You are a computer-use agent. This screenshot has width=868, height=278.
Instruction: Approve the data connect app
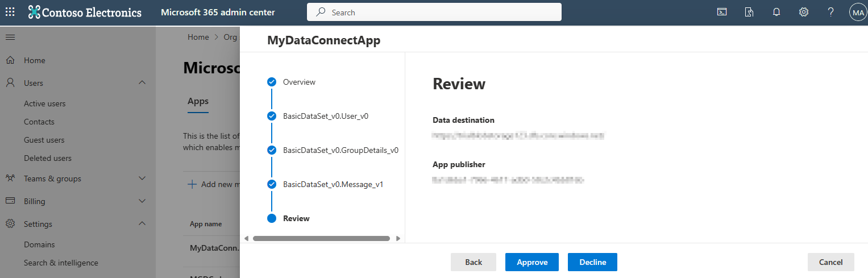532,262
